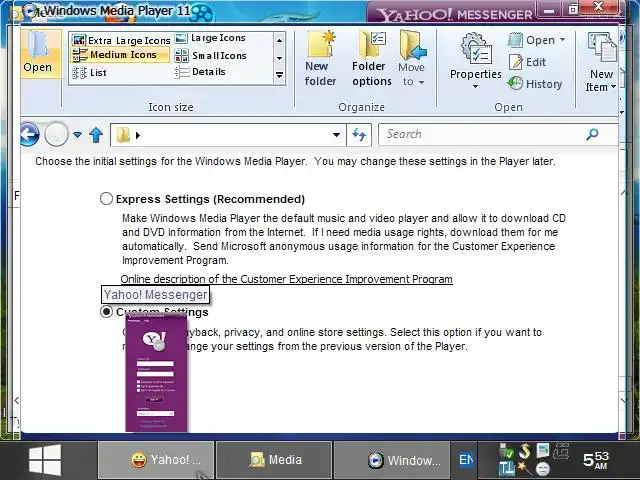640x480 pixels.
Task: Expand the address bar path chevron
Action: click(x=138, y=135)
